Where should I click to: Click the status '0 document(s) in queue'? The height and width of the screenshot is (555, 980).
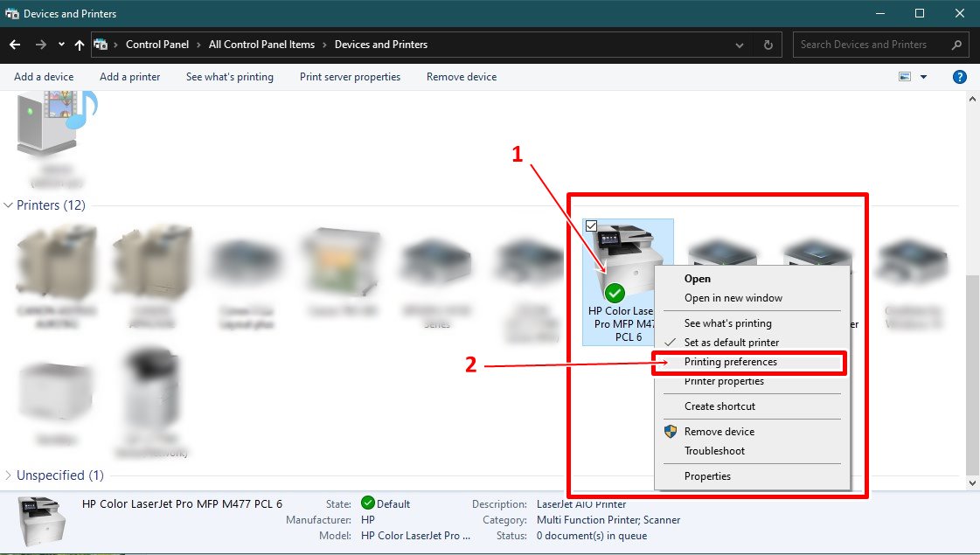[x=592, y=536]
